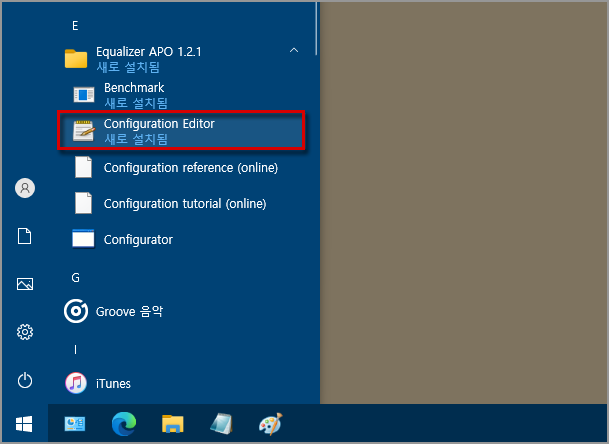Launch Microsoft Edge from taskbar
The height and width of the screenshot is (444, 609).
pyautogui.click(x=124, y=423)
